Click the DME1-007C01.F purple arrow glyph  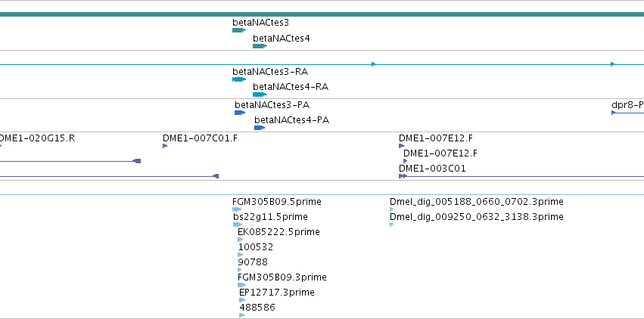point(165,146)
